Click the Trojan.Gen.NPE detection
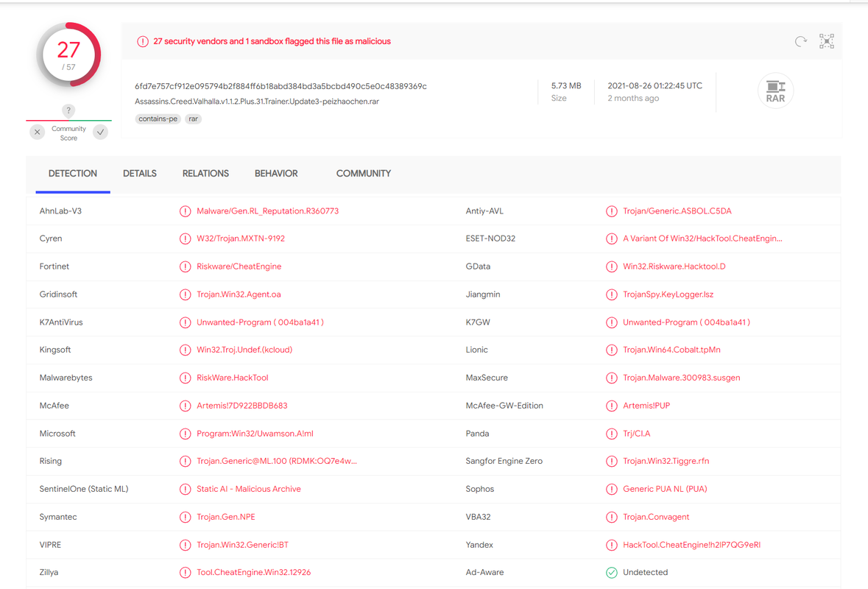Image resolution: width=868 pixels, height=589 pixels. click(x=226, y=518)
